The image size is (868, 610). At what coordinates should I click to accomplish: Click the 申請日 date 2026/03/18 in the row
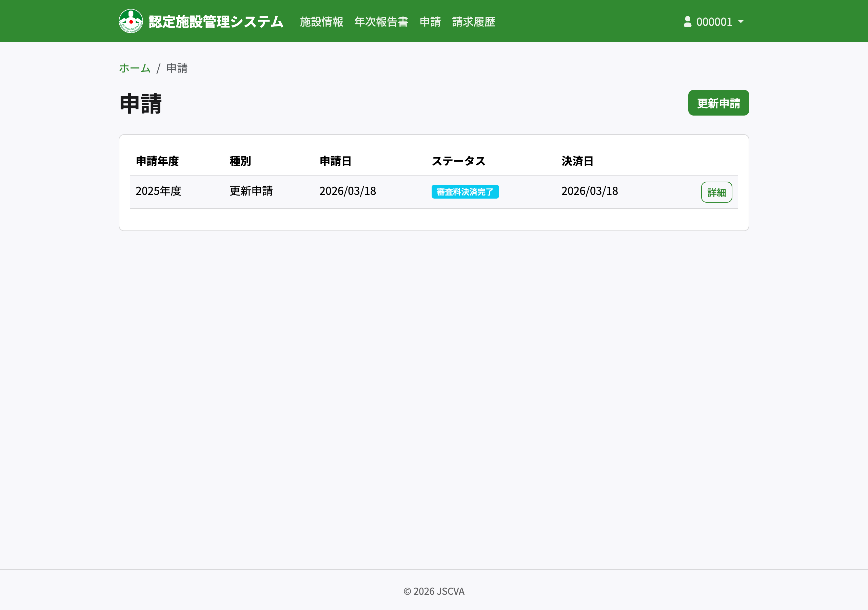pos(347,191)
